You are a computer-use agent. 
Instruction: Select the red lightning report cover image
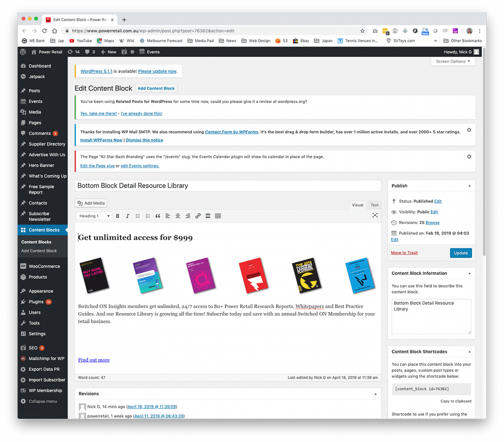click(253, 276)
